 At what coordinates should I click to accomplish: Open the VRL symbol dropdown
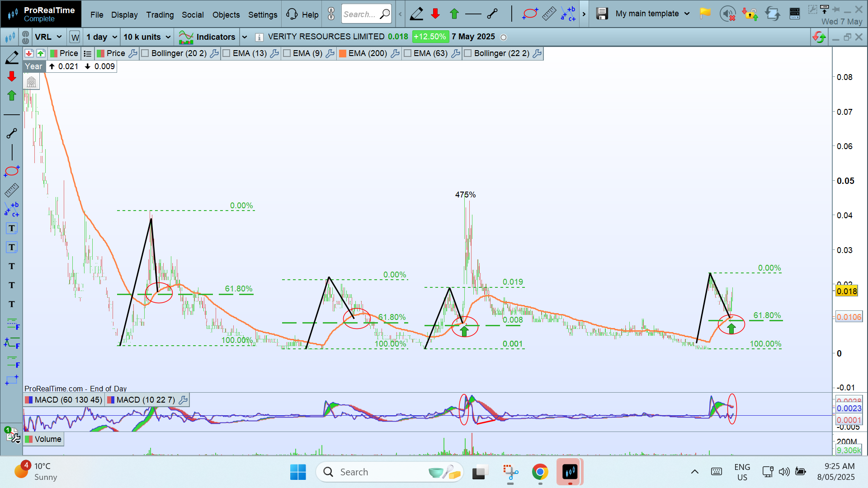coord(48,37)
